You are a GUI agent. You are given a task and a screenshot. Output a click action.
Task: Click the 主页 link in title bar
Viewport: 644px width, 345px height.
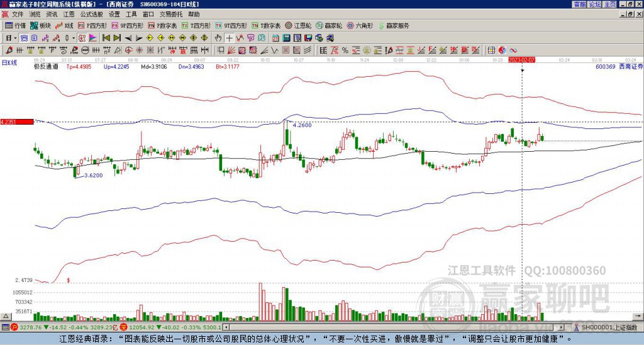click(x=610, y=4)
